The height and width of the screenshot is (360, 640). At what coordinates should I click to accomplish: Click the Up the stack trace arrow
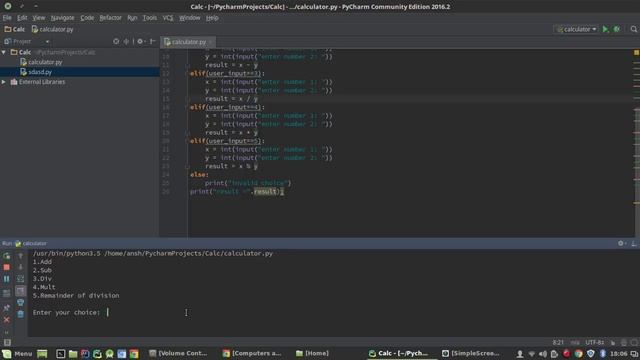pyautogui.click(x=20, y=256)
